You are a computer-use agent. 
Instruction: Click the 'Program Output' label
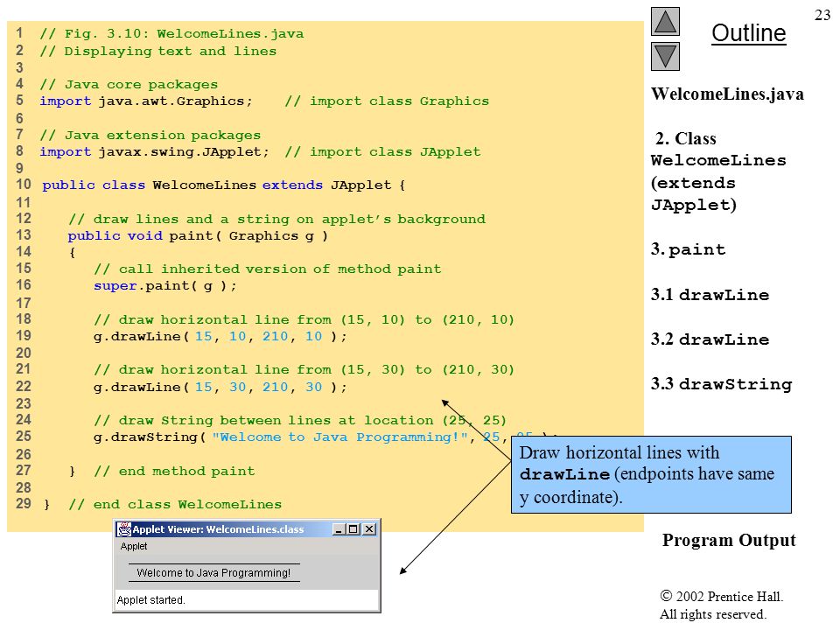point(729,540)
